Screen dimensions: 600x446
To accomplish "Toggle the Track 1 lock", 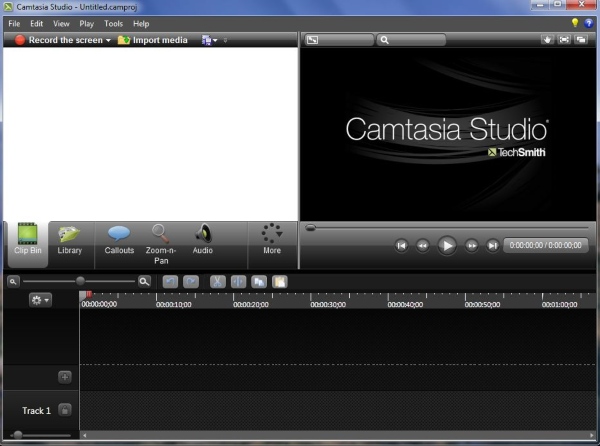I will [65, 410].
